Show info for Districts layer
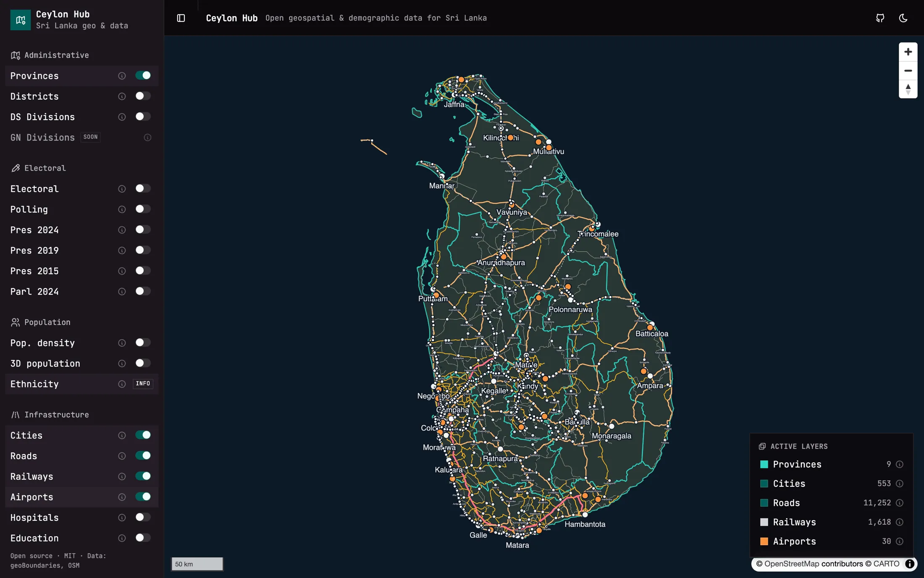 122,96
